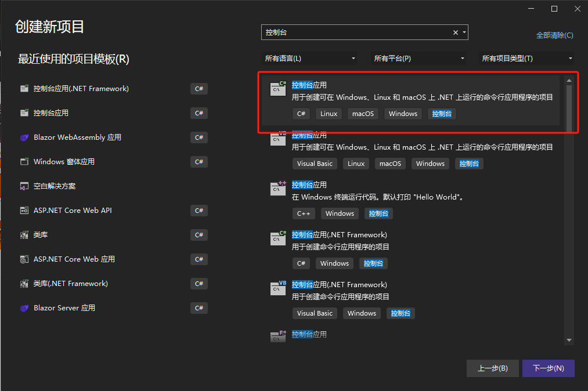Select the Blazor WebAssembly 应用 icon
Viewport: 588px width, 391px height.
24,137
